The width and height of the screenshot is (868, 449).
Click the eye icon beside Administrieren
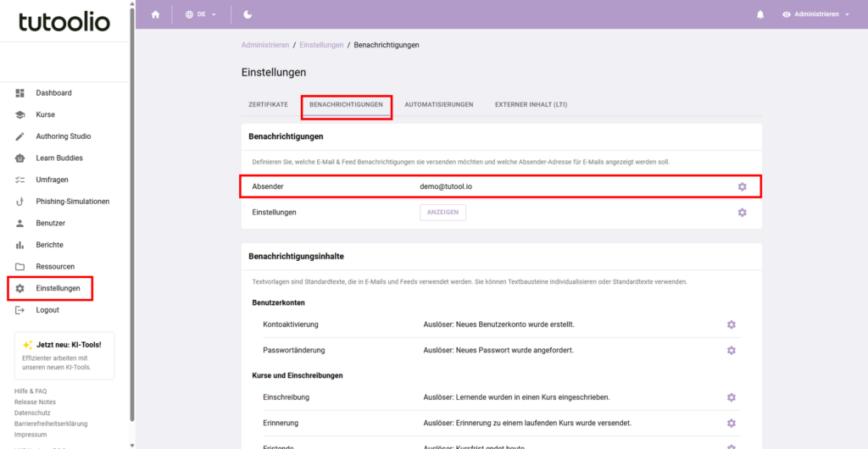[787, 14]
